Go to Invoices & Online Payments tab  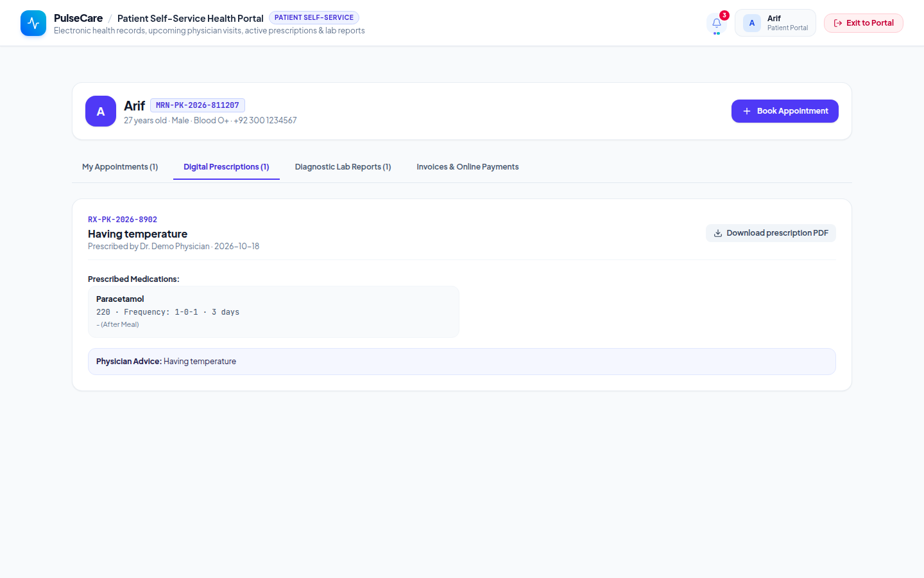click(x=468, y=167)
